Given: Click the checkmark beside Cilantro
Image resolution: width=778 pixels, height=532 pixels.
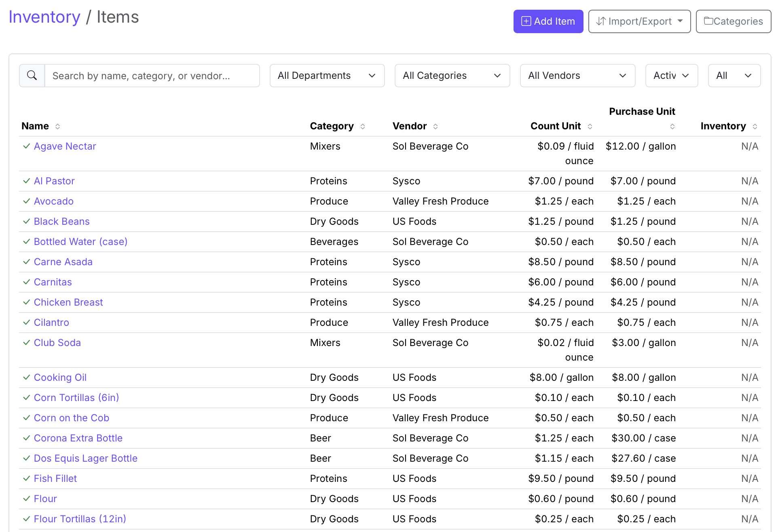Looking at the screenshot, I should (27, 323).
